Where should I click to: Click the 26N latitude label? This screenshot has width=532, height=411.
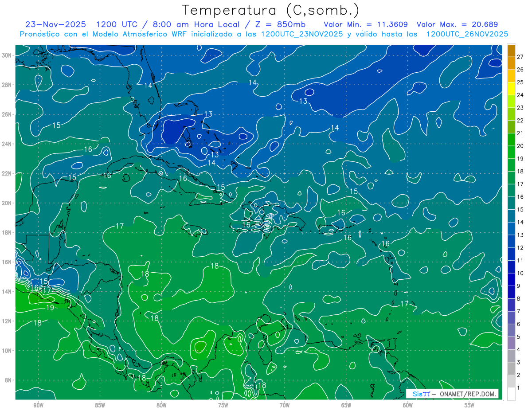point(7,114)
